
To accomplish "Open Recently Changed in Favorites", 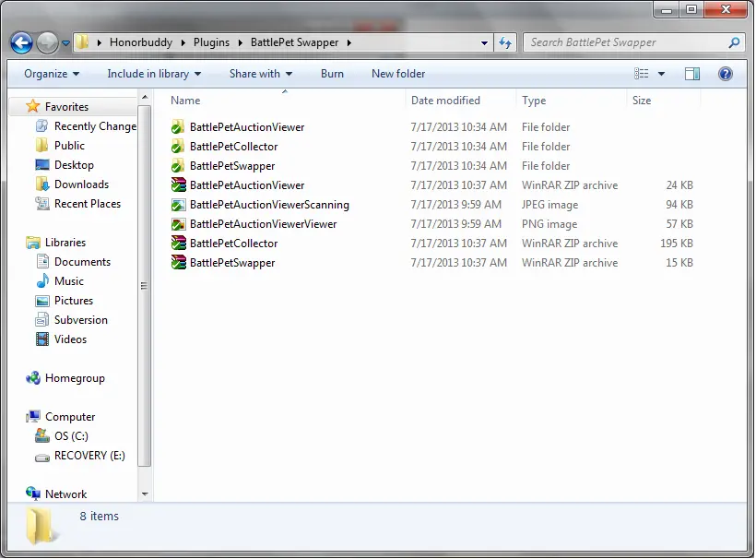I will pyautogui.click(x=95, y=126).
